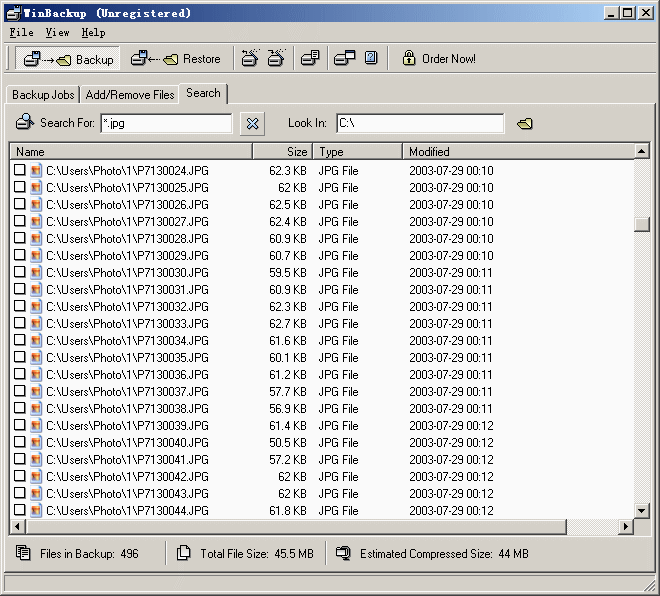Click the Restore toolbar button
Screen dimensions: 660x596
[175, 59]
